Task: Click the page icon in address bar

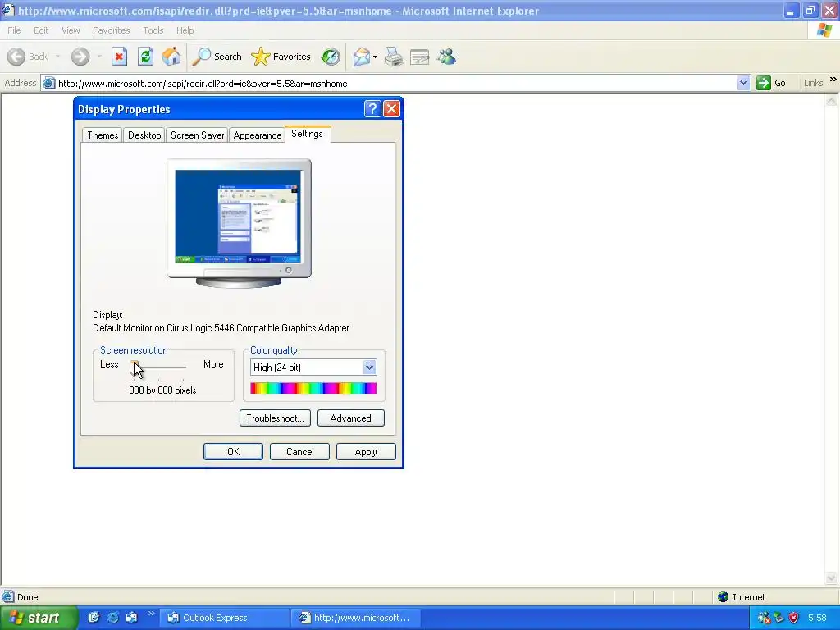Action: coord(48,83)
